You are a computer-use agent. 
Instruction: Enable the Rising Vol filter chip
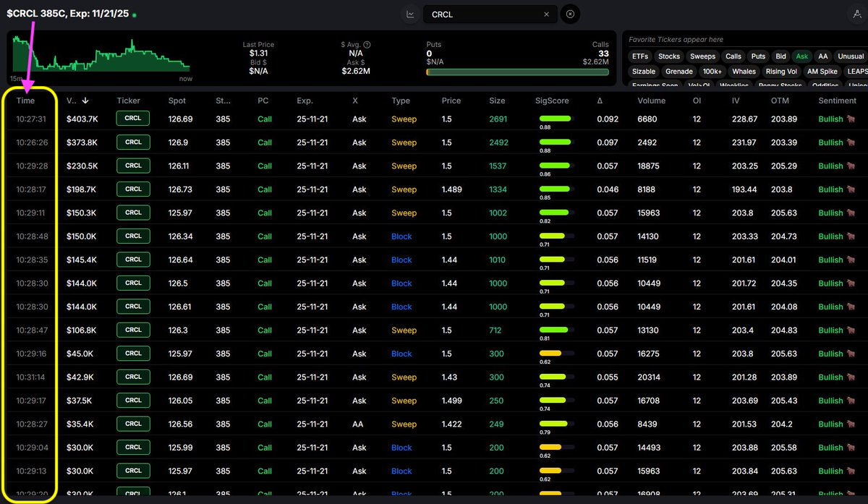point(781,72)
